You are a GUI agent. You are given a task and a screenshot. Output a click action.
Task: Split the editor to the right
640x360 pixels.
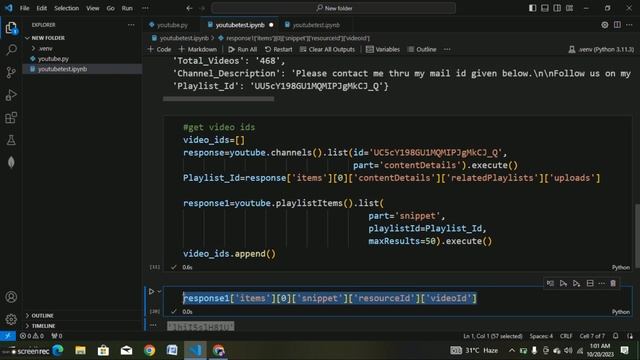(x=617, y=25)
